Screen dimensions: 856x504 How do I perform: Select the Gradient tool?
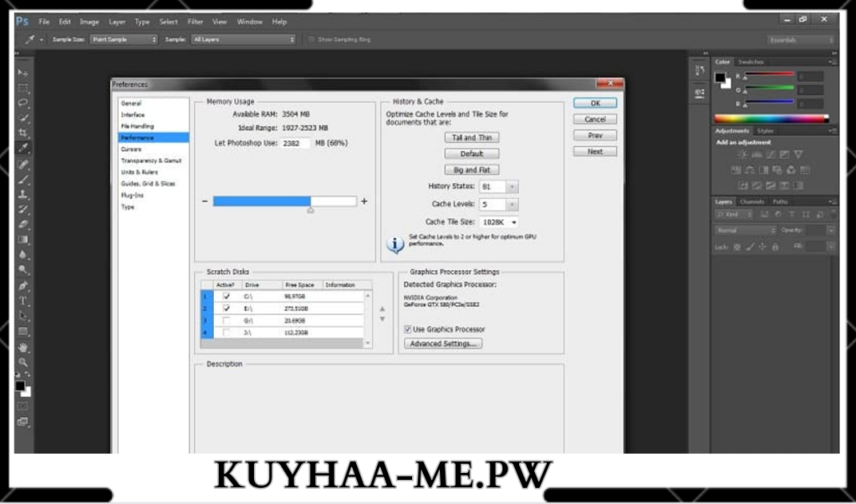pos(23,239)
